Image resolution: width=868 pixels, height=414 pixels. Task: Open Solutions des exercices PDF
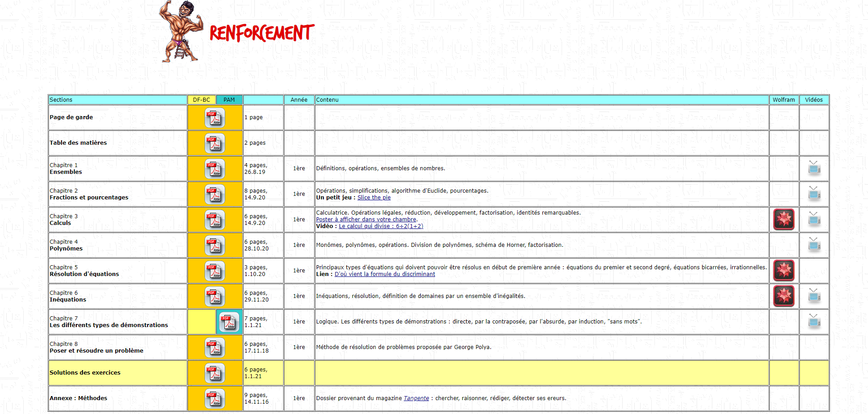(215, 373)
